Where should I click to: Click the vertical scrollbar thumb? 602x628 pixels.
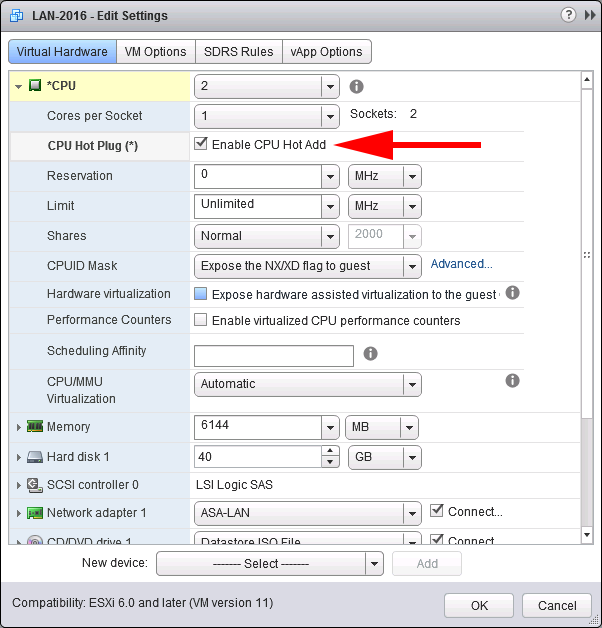[x=587, y=254]
